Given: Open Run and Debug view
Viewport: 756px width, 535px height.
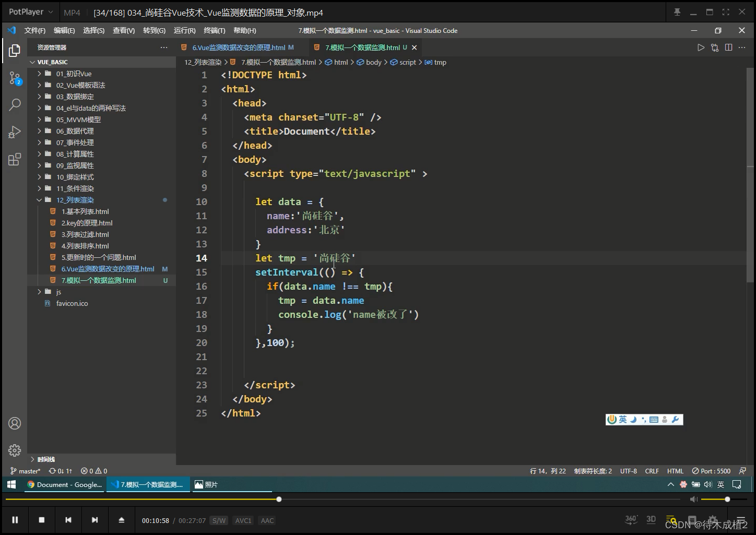Looking at the screenshot, I should pyautogui.click(x=15, y=132).
